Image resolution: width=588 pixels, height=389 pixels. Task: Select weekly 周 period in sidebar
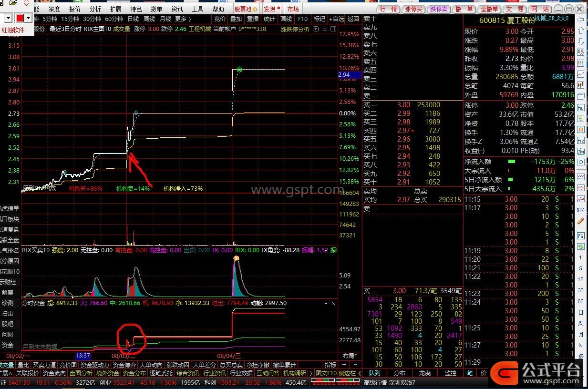tap(580, 324)
